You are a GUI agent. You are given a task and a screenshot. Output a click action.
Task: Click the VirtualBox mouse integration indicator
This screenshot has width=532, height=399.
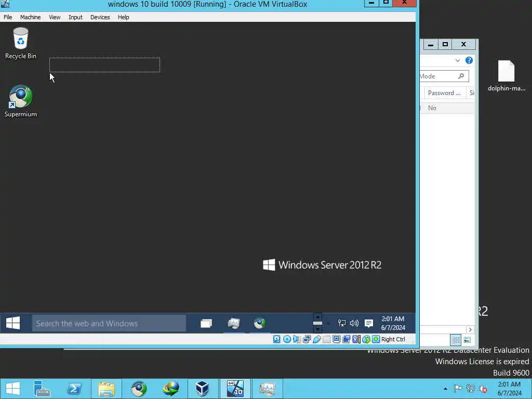click(x=366, y=339)
